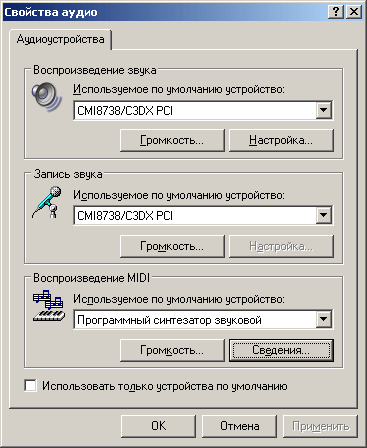Image resolution: width=367 pixels, height=448 pixels.
Task: Select the Аудиоустройства tab
Action: [x=60, y=39]
